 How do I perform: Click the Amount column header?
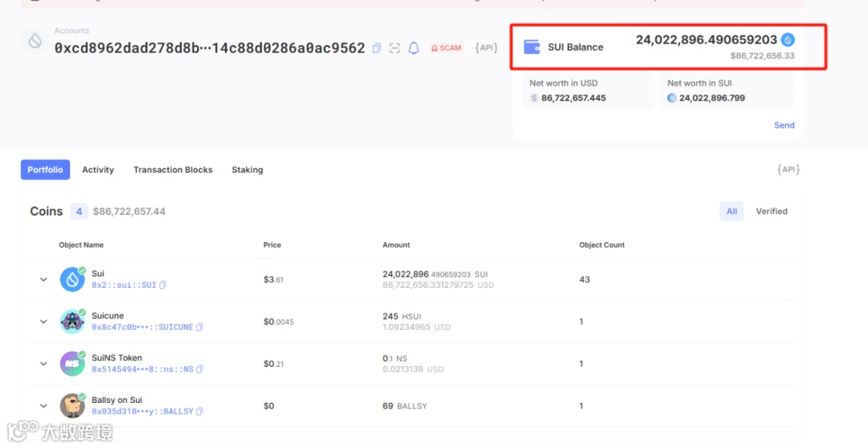coord(396,245)
